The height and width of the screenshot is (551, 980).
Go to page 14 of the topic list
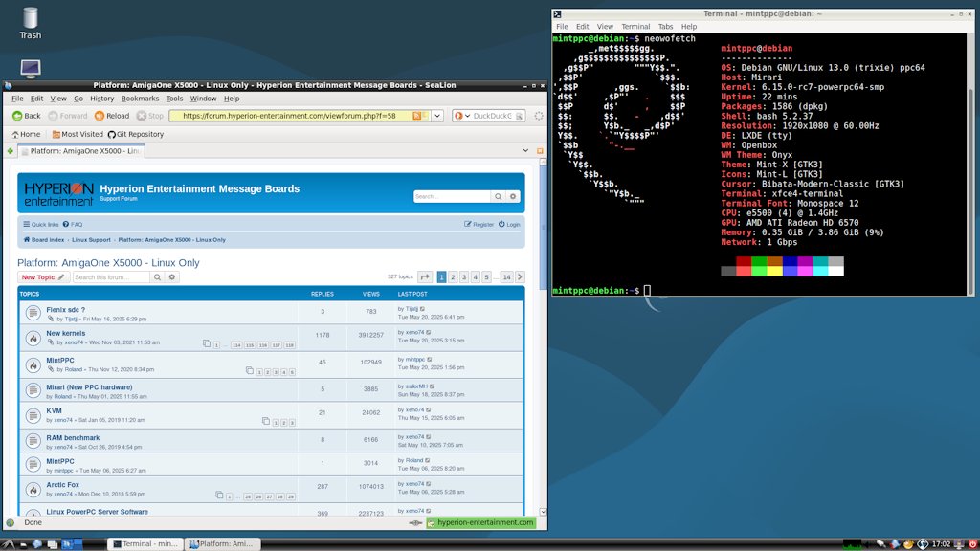point(507,277)
